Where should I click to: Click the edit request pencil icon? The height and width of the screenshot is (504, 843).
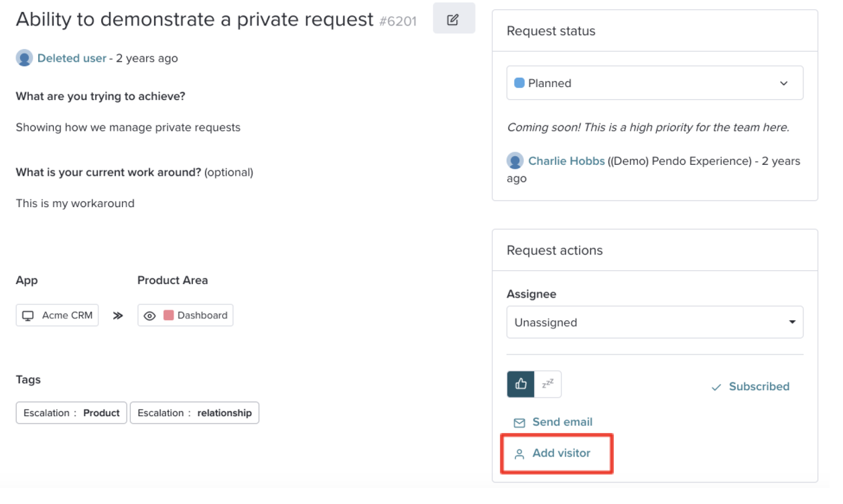pos(454,19)
